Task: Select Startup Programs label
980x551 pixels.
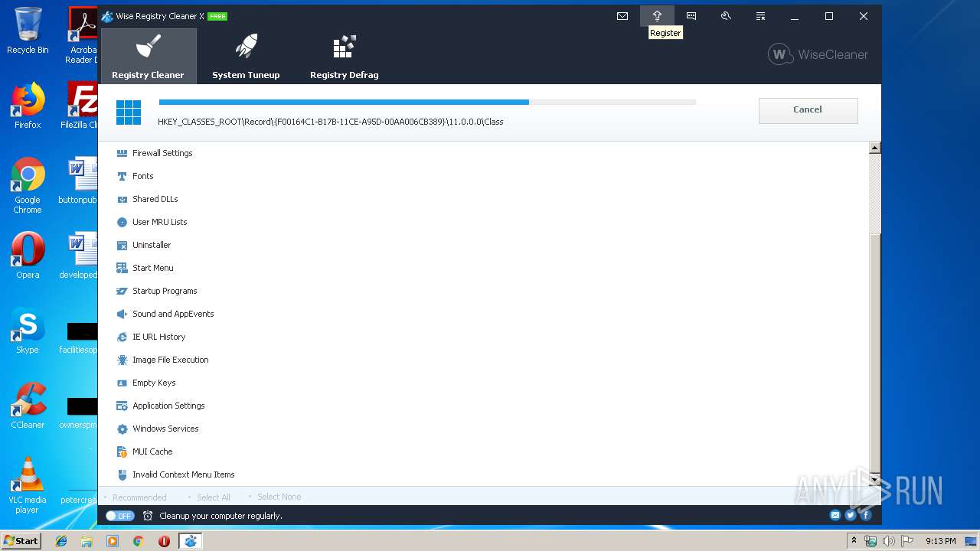Action: pos(165,291)
